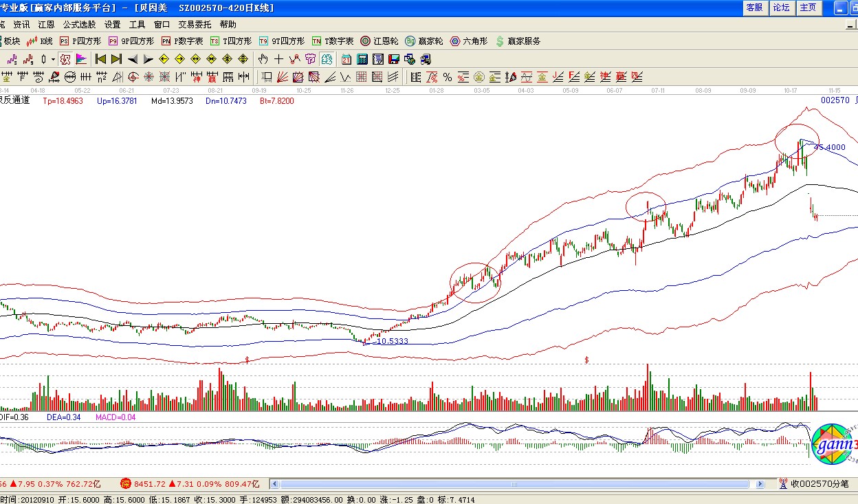This screenshot has width=858, height=504.
Task: Click the 论坛 forum button
Action: 781,8
